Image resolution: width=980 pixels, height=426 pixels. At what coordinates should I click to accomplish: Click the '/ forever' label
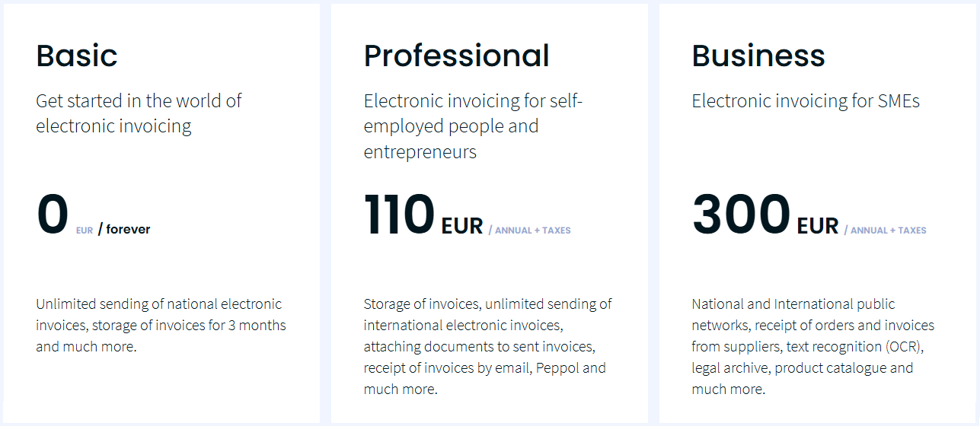click(x=124, y=229)
